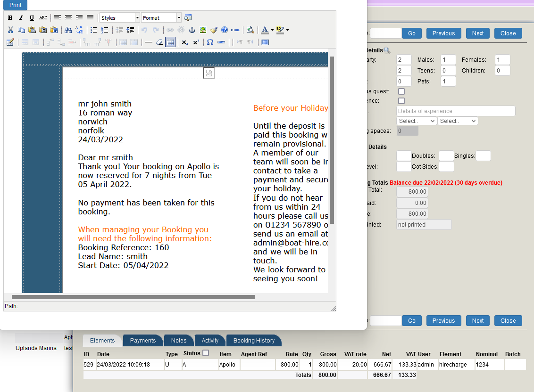Apply italic formatting
The height and width of the screenshot is (392, 534).
point(21,18)
